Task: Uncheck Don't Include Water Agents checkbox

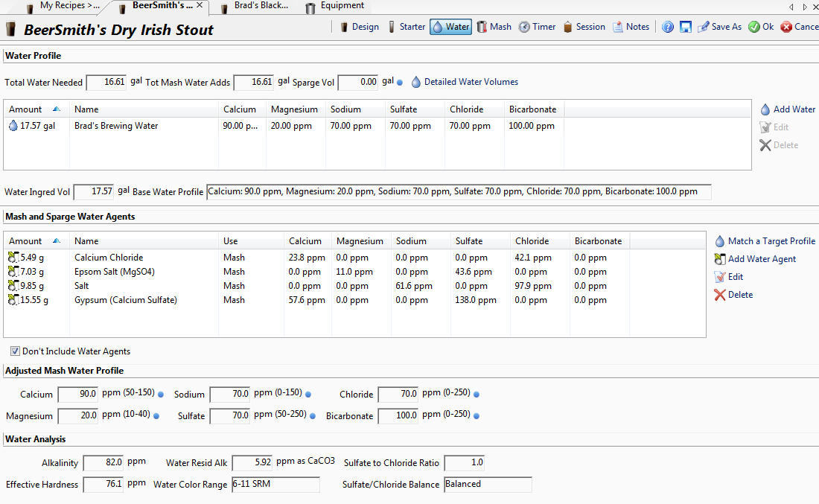Action: tap(16, 351)
